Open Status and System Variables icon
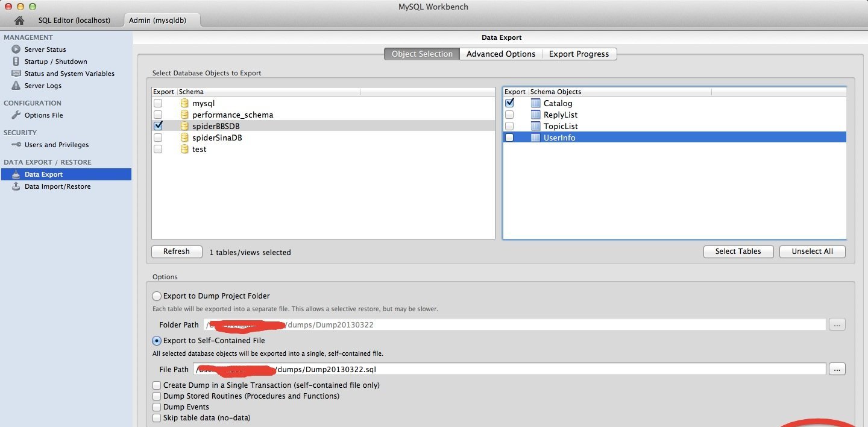 click(16, 74)
